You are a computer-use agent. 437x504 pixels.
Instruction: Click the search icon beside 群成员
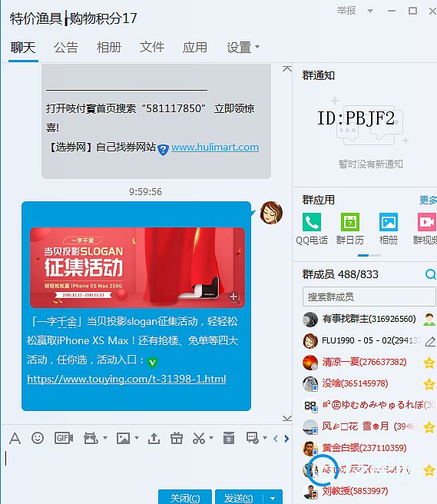pyautogui.click(x=430, y=274)
